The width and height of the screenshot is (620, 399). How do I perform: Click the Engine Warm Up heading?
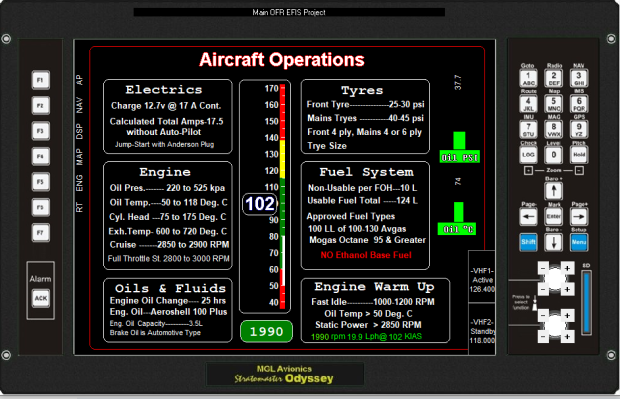(x=374, y=287)
